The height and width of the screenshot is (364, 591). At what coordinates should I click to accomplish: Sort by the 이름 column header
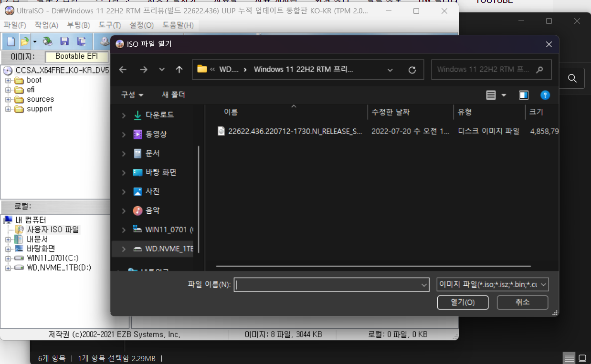coord(231,112)
